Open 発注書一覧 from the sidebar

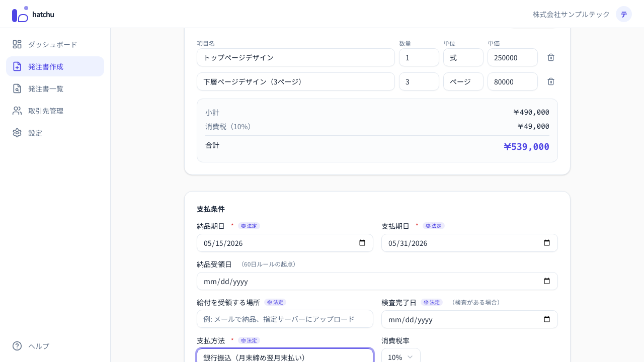coord(55,88)
